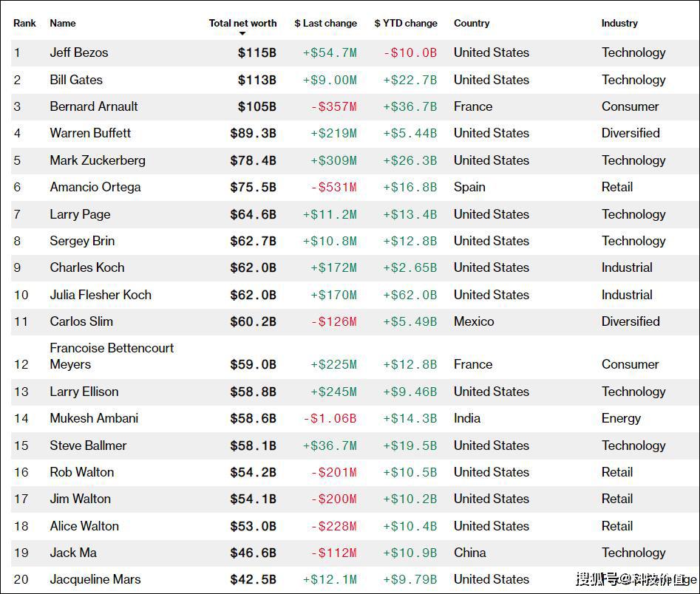The width and height of the screenshot is (700, 594).
Task: Click the Energy industry in Ambani row
Action: [621, 418]
